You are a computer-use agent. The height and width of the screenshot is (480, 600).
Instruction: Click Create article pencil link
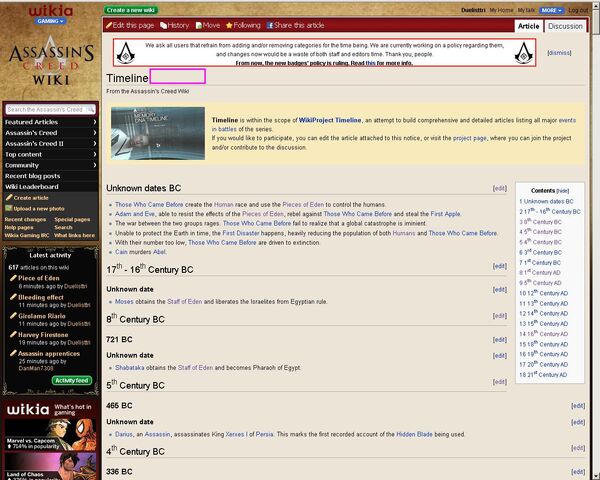tap(27, 198)
